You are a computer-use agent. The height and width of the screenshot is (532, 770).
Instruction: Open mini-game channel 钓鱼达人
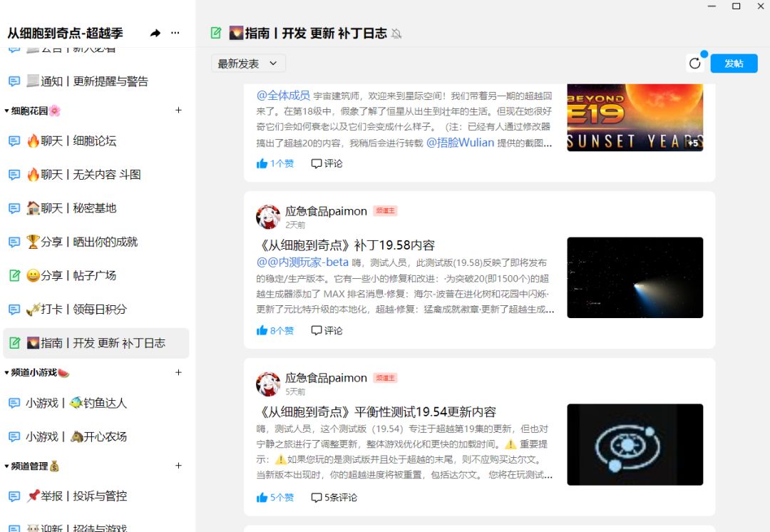pos(96,404)
